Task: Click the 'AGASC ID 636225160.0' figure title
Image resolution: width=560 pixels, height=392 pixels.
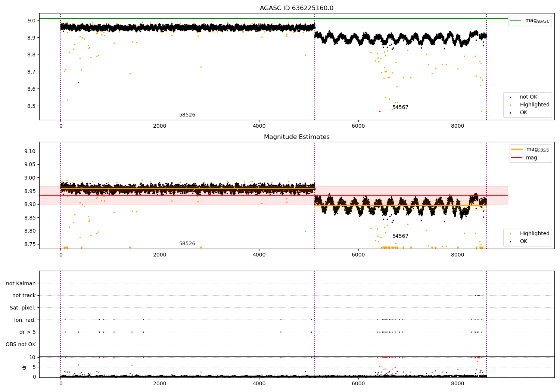Action: click(x=296, y=8)
